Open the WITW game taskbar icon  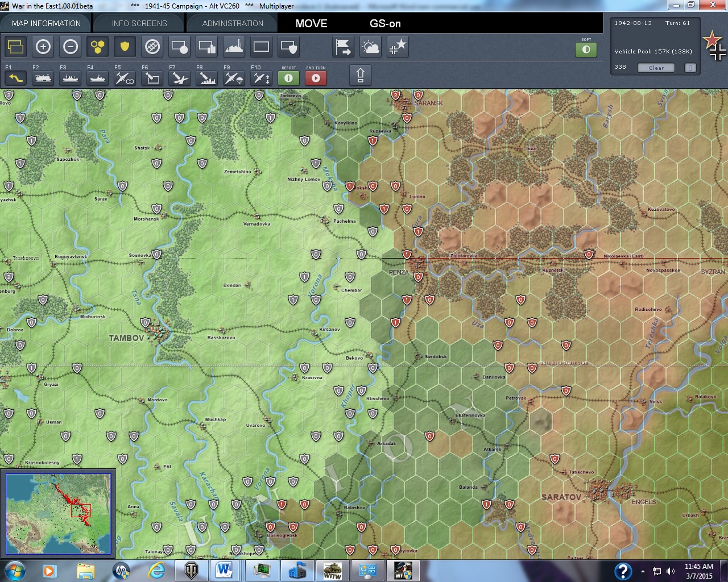[x=333, y=571]
